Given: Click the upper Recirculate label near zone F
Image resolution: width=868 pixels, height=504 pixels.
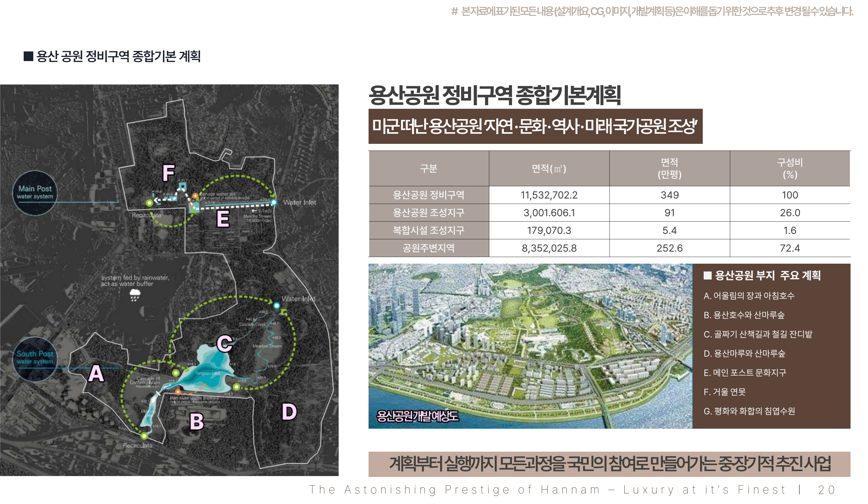Looking at the screenshot, I should (146, 215).
